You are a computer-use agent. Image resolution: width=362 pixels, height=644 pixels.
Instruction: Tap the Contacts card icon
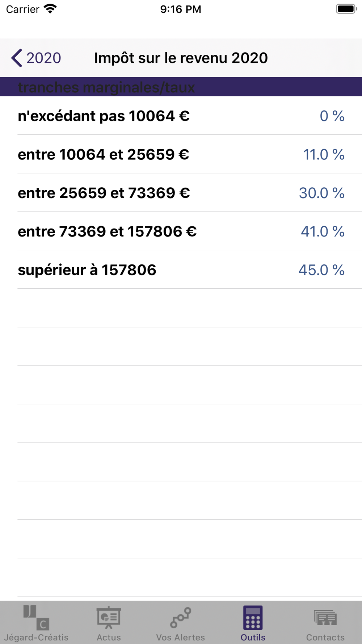(325, 617)
